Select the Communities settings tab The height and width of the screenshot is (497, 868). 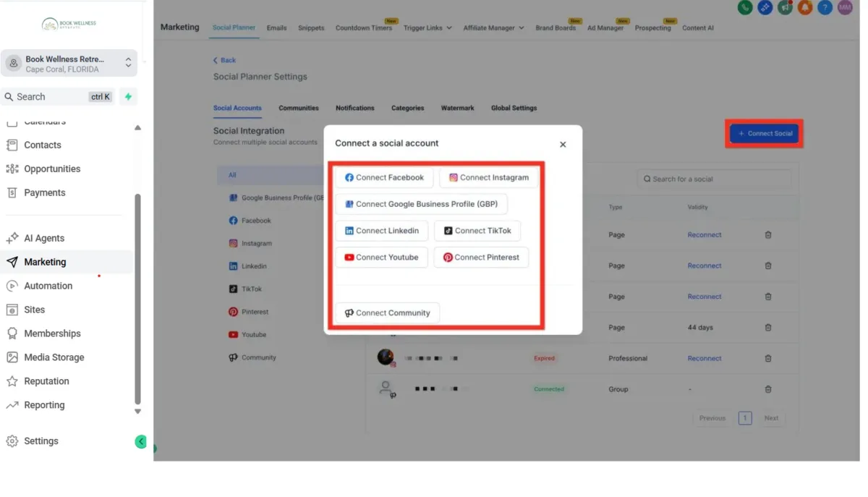[299, 108]
